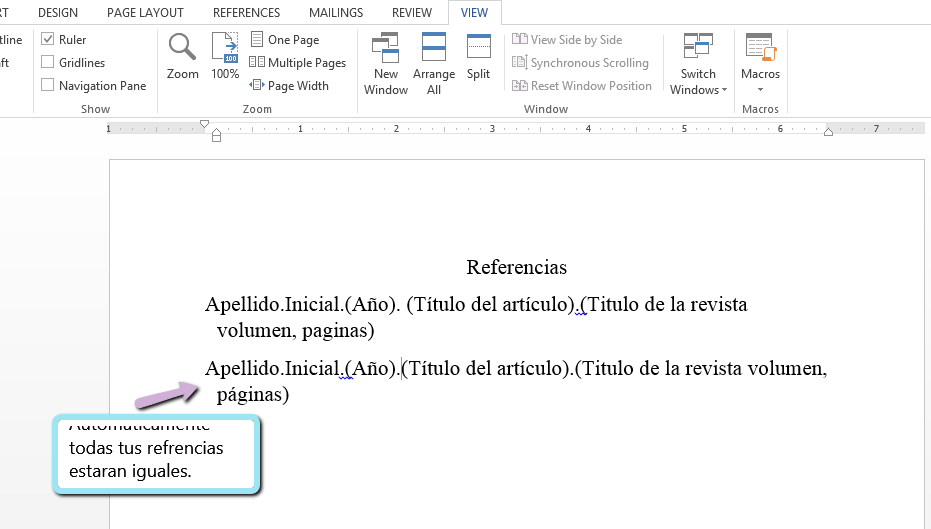Image resolution: width=931 pixels, height=529 pixels.
Task: Click the right indent marker on ruler
Action: pyautogui.click(x=828, y=132)
